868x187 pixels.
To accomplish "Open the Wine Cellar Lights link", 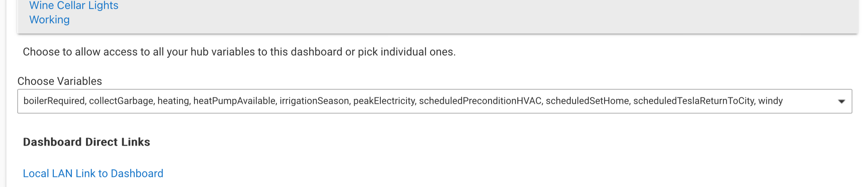I will (74, 6).
